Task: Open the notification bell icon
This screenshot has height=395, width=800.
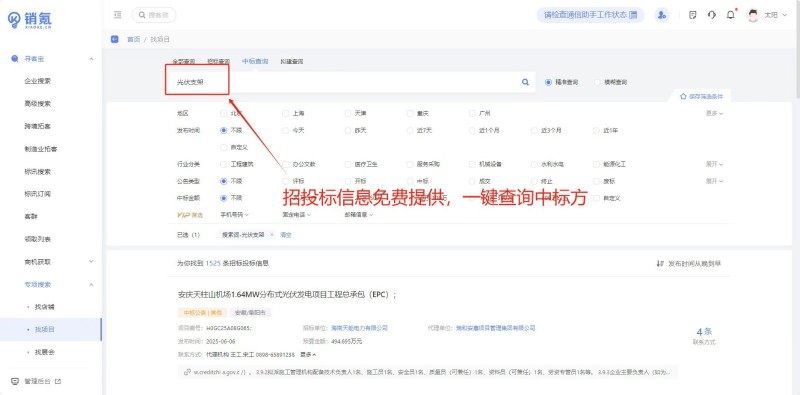Action: (731, 15)
